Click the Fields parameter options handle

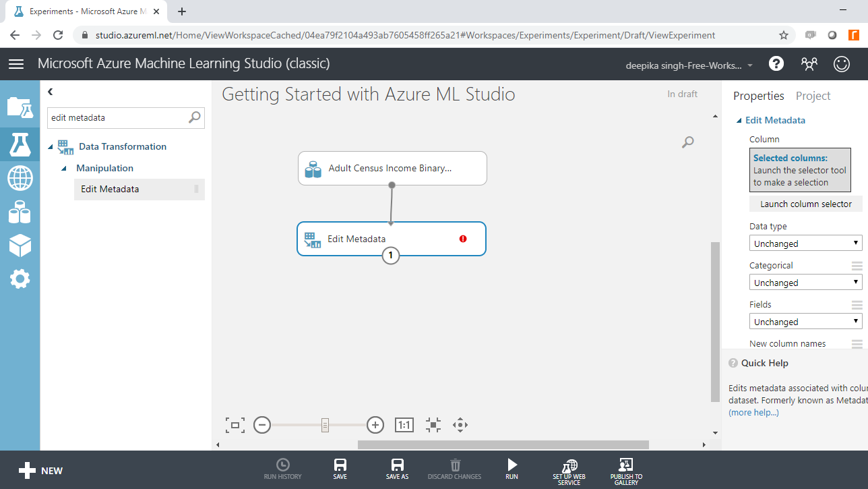coord(857,305)
